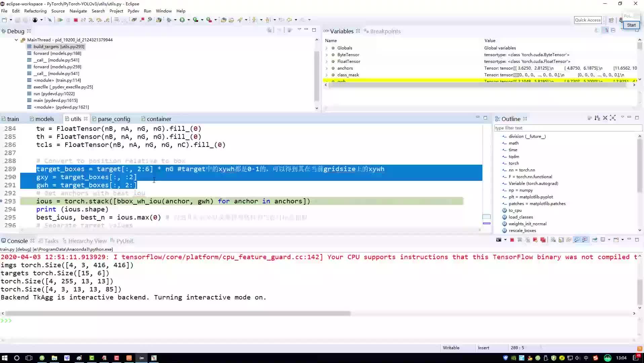Open Task View on the taskbar

tap(29, 358)
